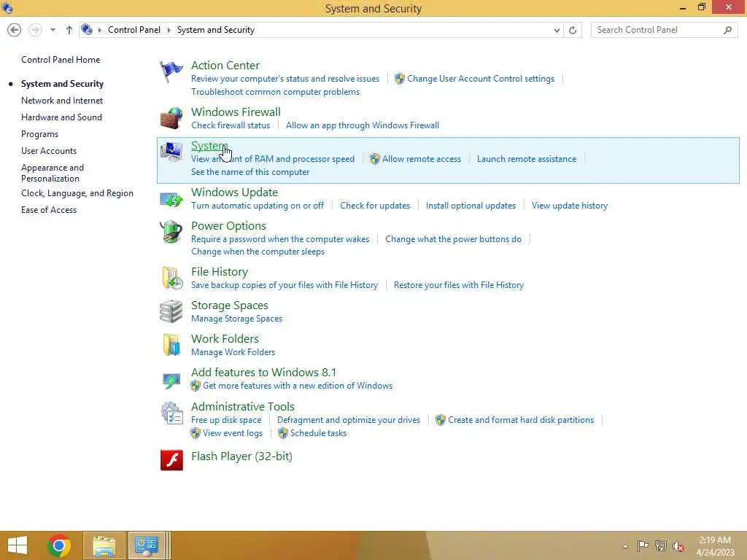The height and width of the screenshot is (560, 747).
Task: Select Control Panel Home in sidebar
Action: [x=61, y=60]
